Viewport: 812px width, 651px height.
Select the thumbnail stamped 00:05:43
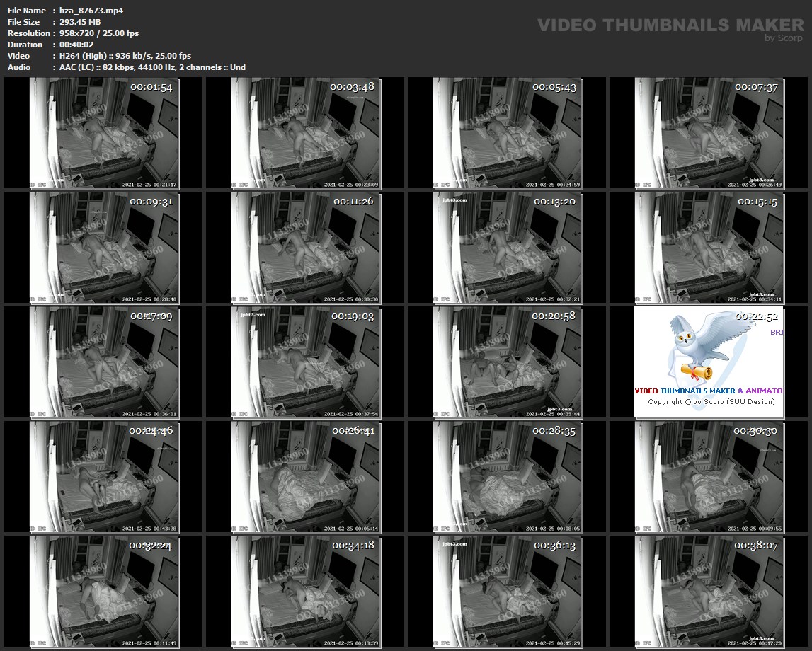507,132
